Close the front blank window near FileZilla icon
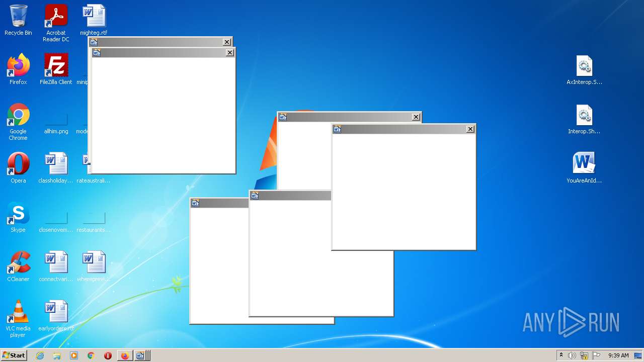 pyautogui.click(x=230, y=53)
